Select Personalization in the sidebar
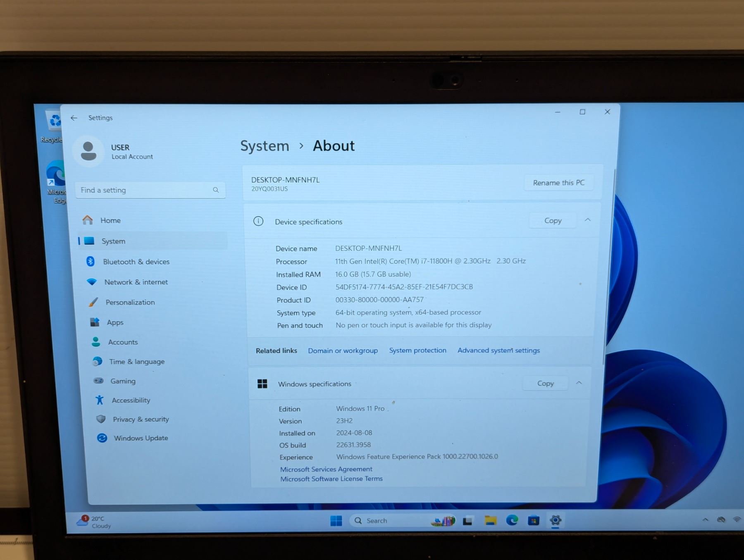This screenshot has height=560, width=744. click(x=130, y=302)
